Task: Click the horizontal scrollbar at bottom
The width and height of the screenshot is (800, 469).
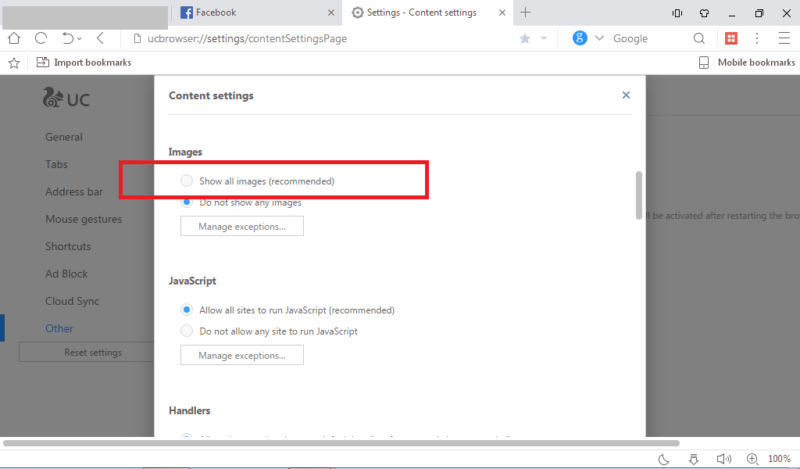Action: coord(341,443)
